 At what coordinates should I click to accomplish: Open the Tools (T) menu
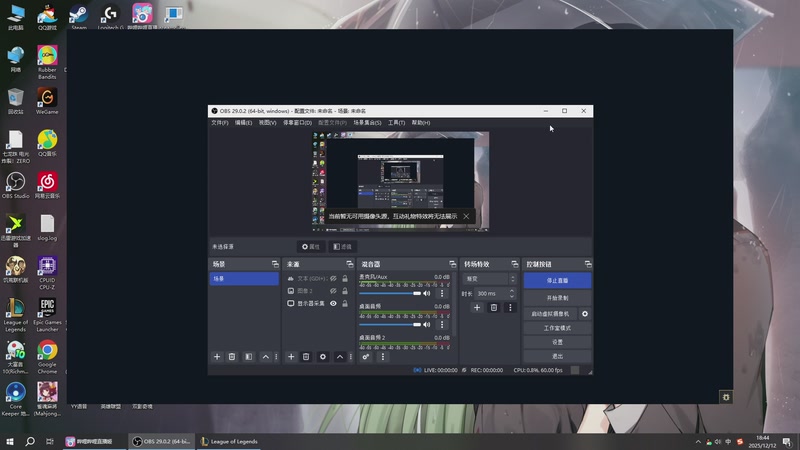(x=396, y=123)
